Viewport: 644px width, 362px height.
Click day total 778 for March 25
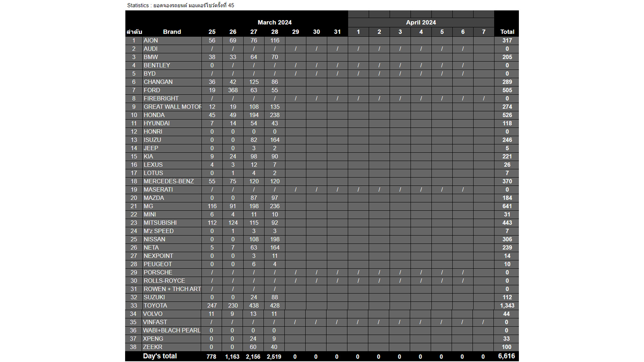click(211, 357)
